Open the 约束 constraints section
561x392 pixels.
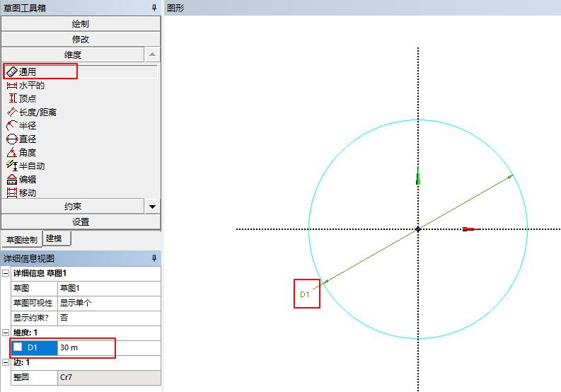click(x=72, y=206)
